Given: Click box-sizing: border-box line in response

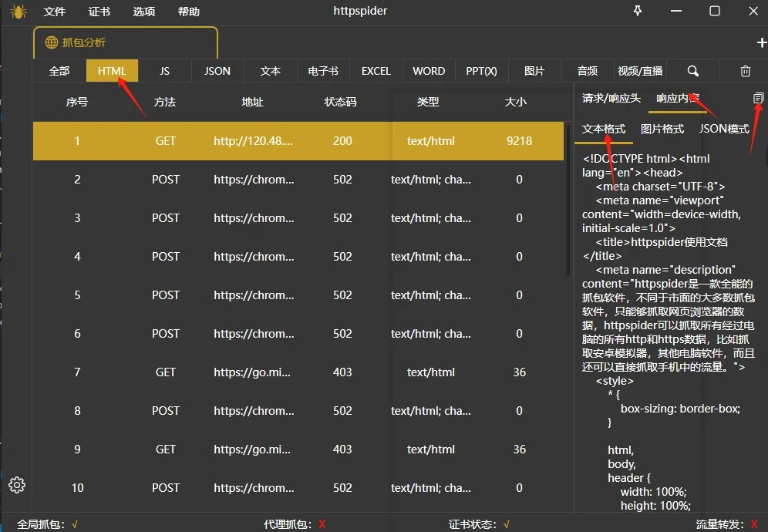Looking at the screenshot, I should pos(680,409).
